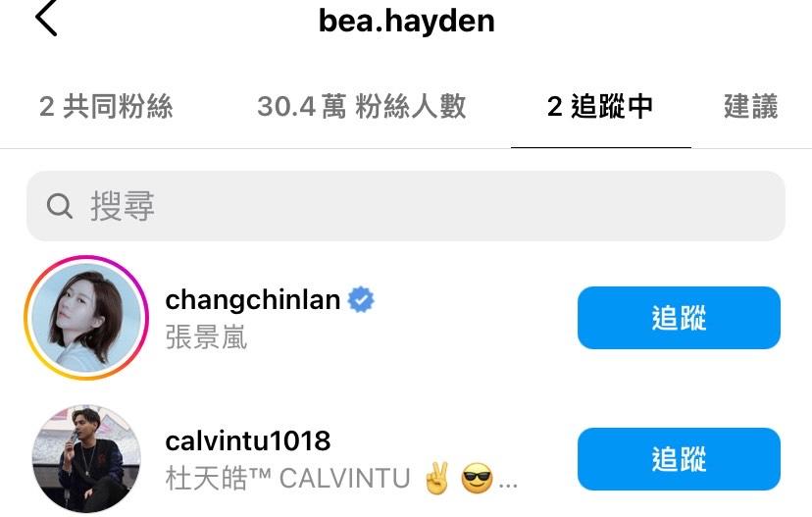Screen dimensions: 812x517
Task: Click the display name 張景嵐
Action: (x=206, y=337)
